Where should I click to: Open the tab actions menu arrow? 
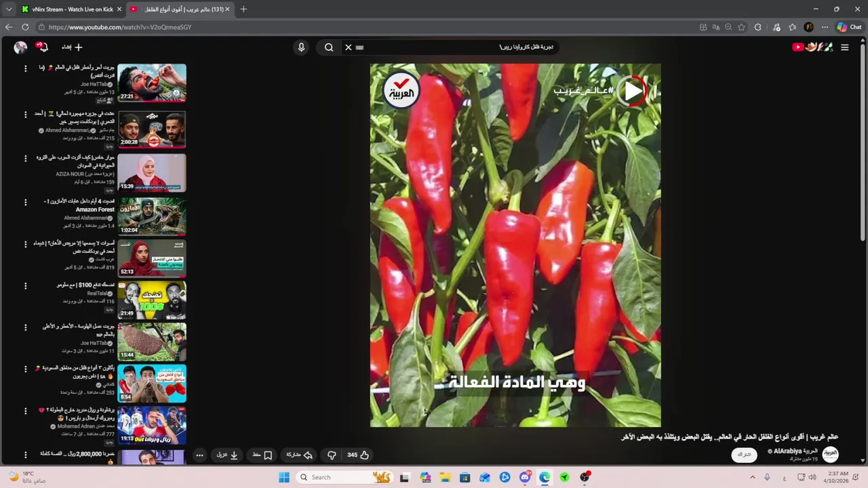(9, 9)
